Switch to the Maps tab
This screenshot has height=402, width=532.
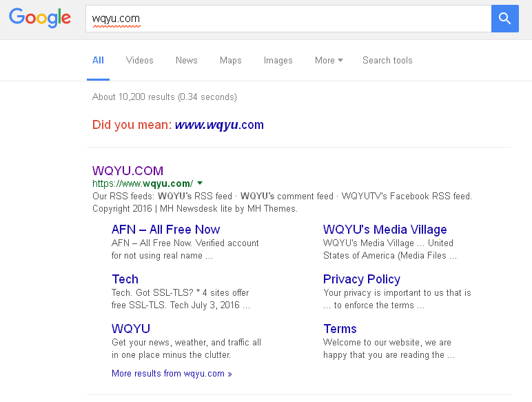click(x=231, y=61)
